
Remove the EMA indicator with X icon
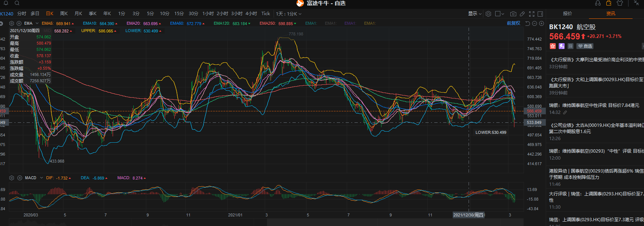(19, 23)
